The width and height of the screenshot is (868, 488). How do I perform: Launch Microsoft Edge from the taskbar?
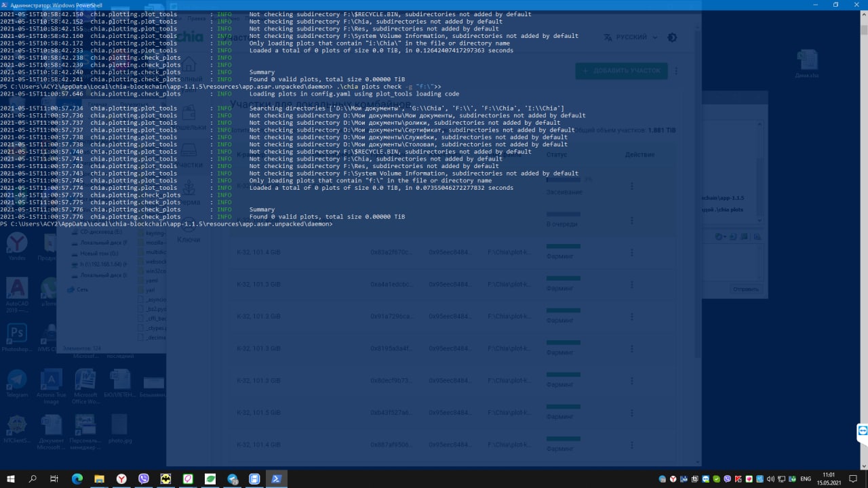coord(77,479)
